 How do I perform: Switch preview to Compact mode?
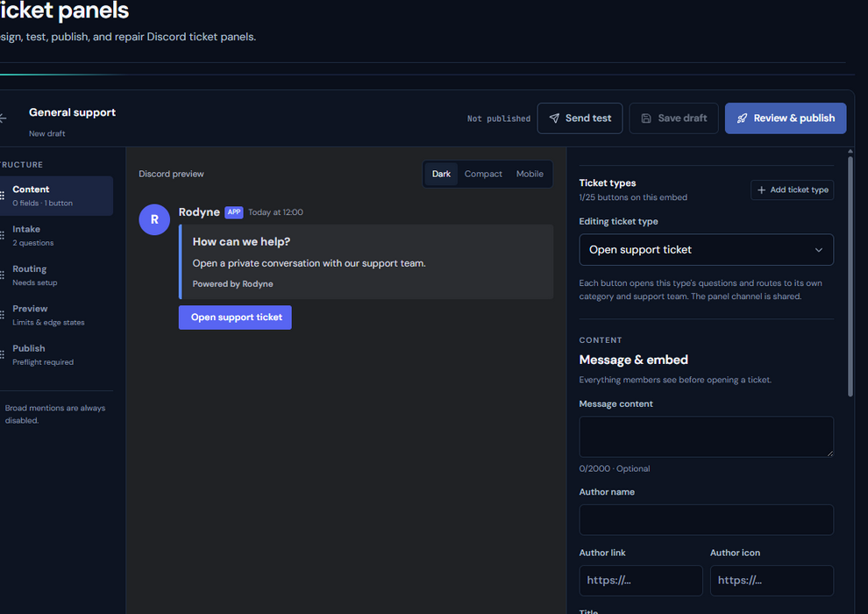point(483,174)
